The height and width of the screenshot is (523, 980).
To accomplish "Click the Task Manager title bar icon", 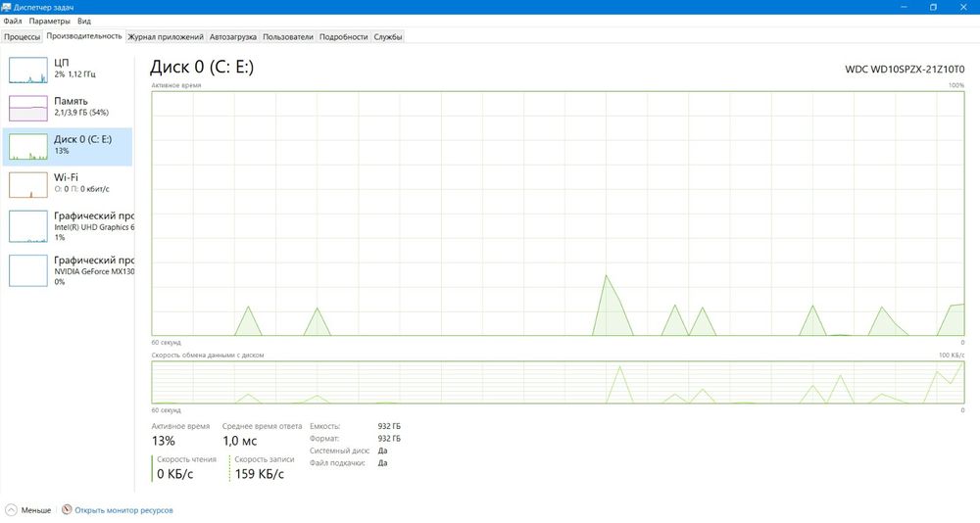I will (x=6, y=7).
